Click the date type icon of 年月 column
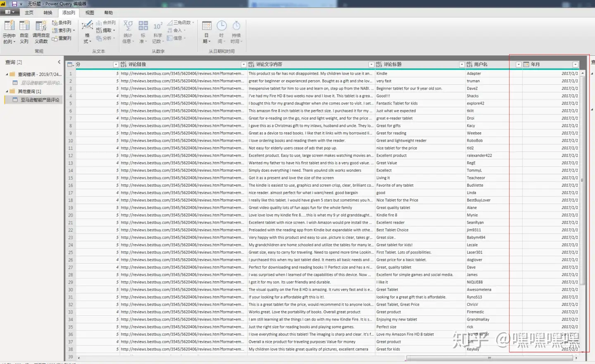This screenshot has width=595, height=364. pos(526,64)
